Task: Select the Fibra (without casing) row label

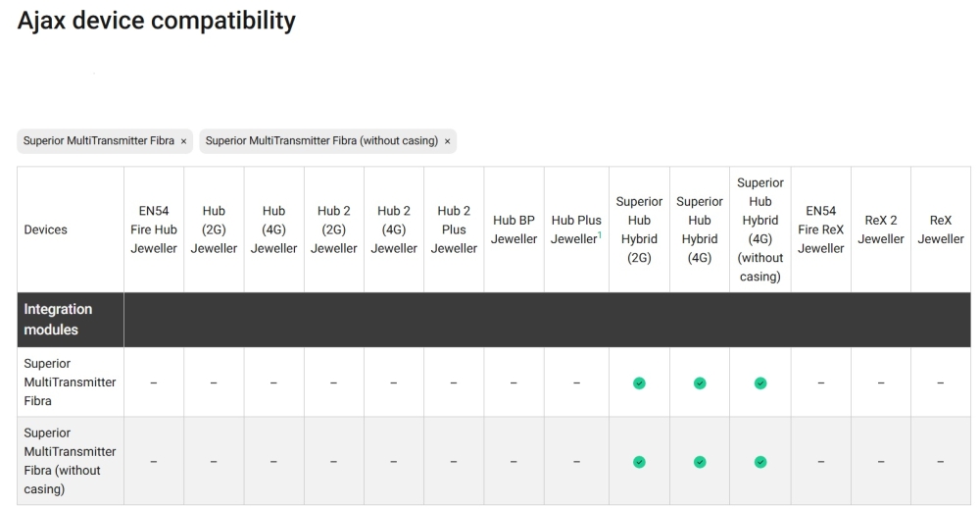Action: [x=70, y=461]
